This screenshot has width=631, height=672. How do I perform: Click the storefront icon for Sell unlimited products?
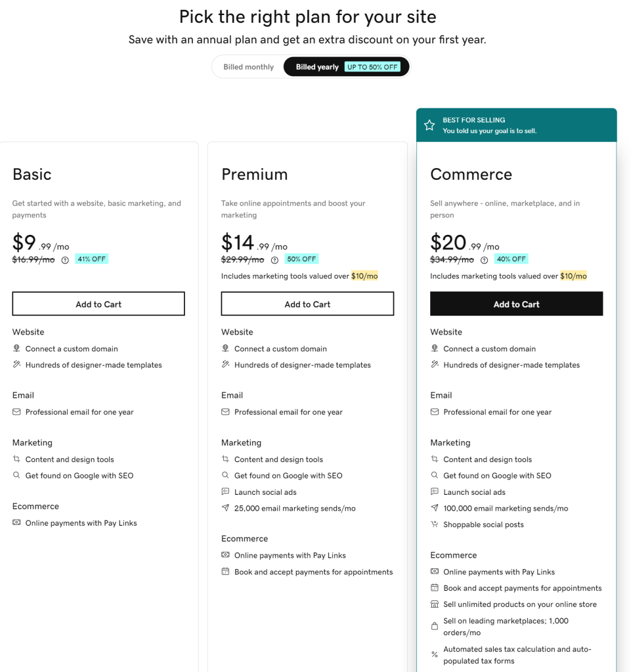click(x=434, y=604)
